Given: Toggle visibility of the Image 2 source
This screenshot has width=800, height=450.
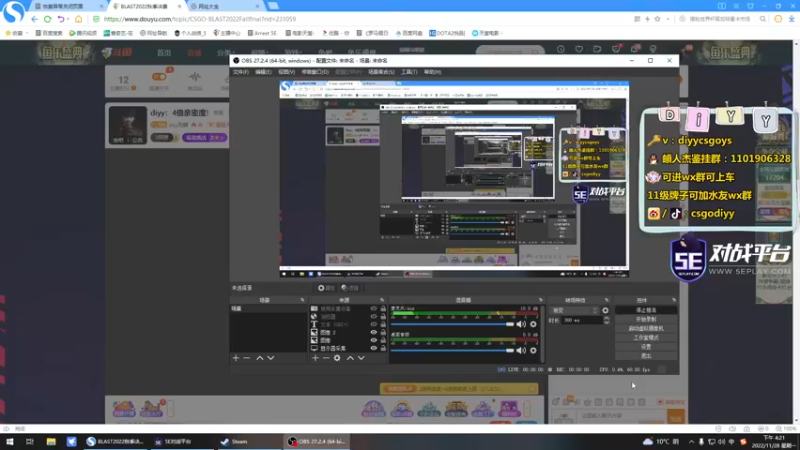Looking at the screenshot, I should (373, 332).
